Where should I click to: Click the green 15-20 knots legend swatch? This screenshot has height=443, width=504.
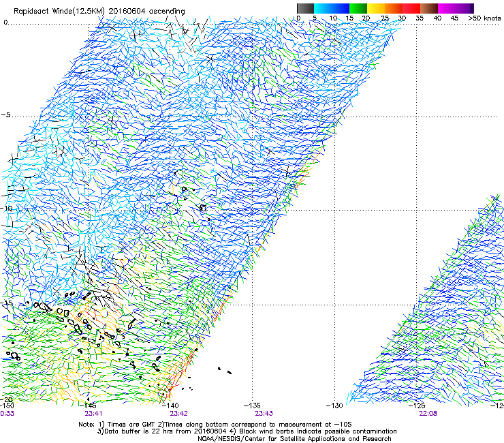click(358, 8)
